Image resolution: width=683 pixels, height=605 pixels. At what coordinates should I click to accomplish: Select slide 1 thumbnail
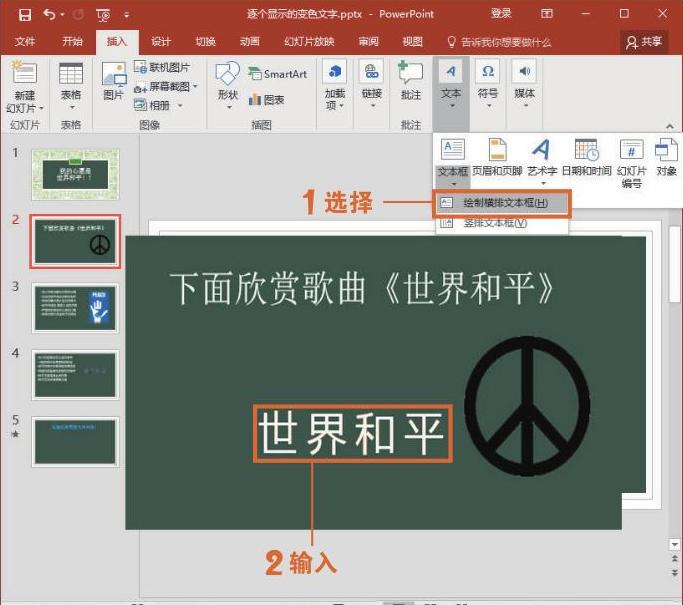pos(75,174)
